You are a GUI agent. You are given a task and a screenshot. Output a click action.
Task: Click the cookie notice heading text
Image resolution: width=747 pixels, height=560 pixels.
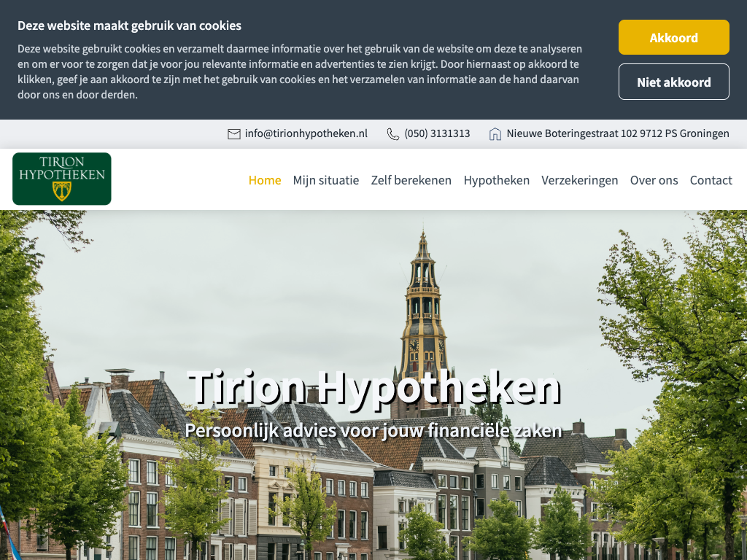click(129, 26)
